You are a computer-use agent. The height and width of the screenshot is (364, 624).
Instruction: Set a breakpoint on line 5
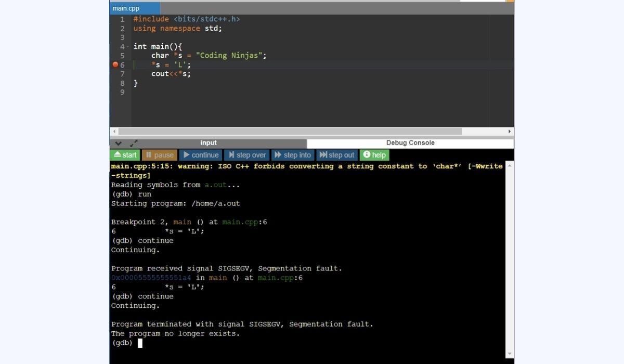pyautogui.click(x=115, y=56)
